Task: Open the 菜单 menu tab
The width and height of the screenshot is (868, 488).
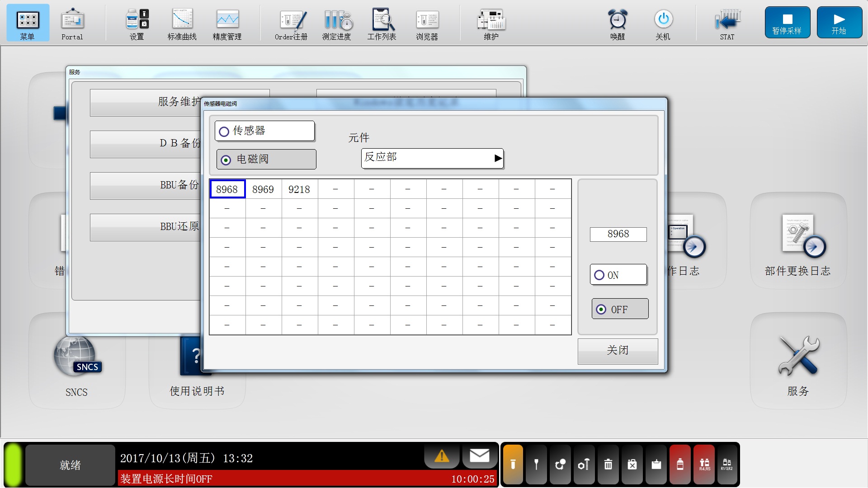Action: click(28, 23)
